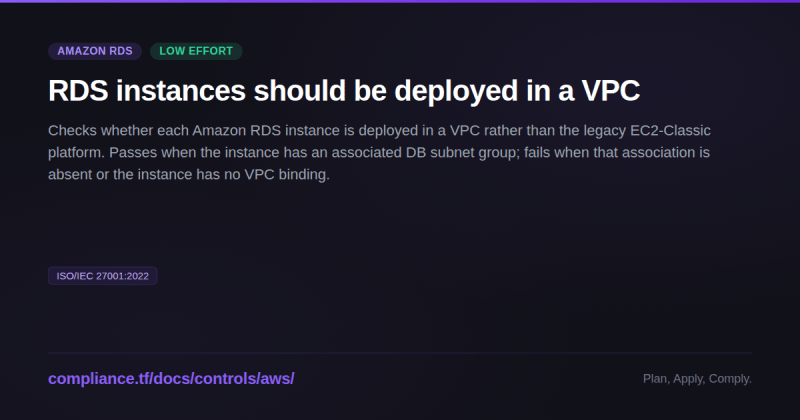Click the word 'Passes' in the description
The width and height of the screenshot is (800, 420).
(130, 153)
